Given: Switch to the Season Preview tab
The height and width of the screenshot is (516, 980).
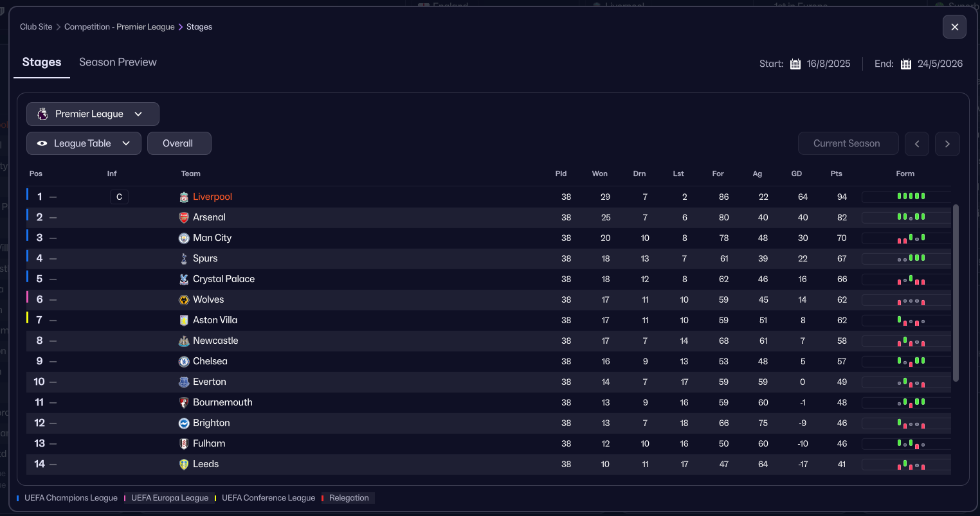Looking at the screenshot, I should pyautogui.click(x=118, y=62).
